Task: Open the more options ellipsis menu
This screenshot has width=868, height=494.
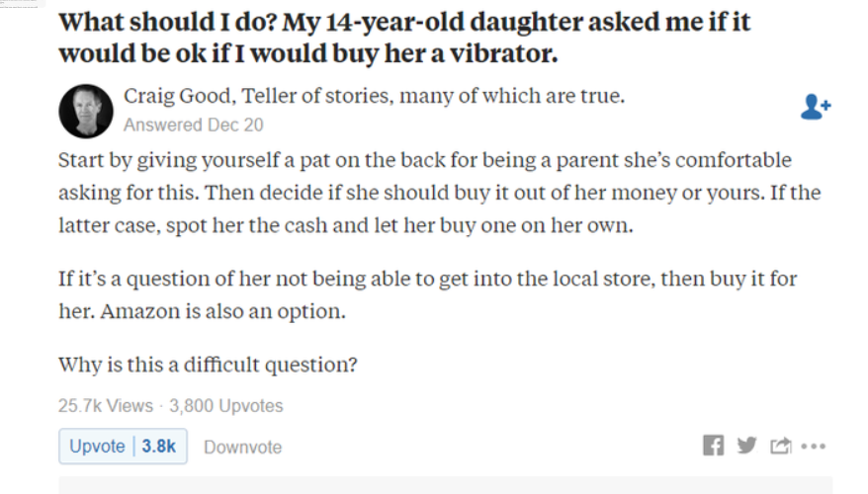Action: [814, 446]
